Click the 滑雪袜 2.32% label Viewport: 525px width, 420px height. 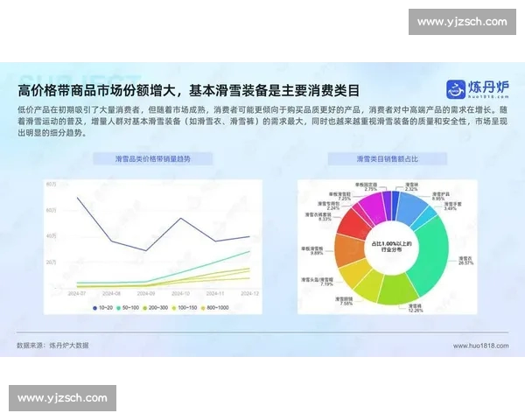411,186
